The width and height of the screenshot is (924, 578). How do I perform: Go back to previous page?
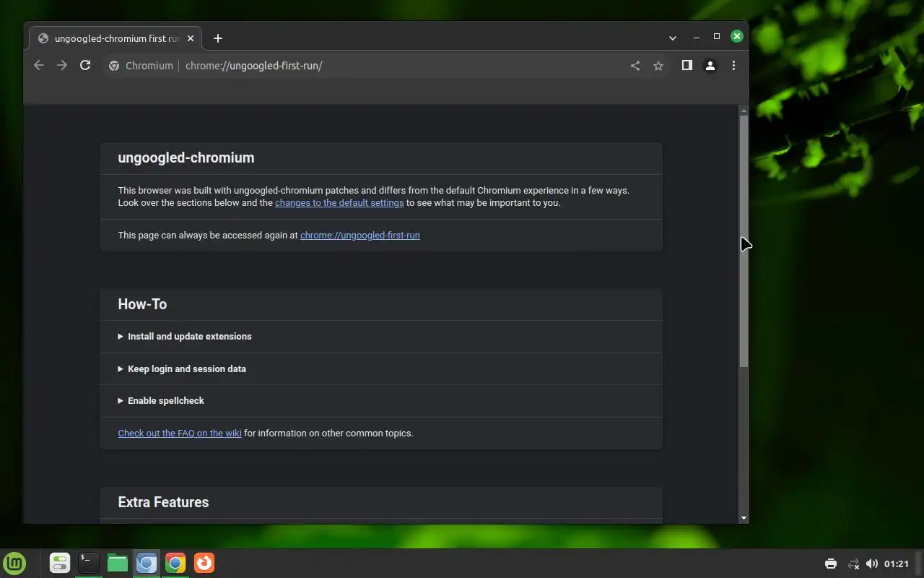(39, 66)
